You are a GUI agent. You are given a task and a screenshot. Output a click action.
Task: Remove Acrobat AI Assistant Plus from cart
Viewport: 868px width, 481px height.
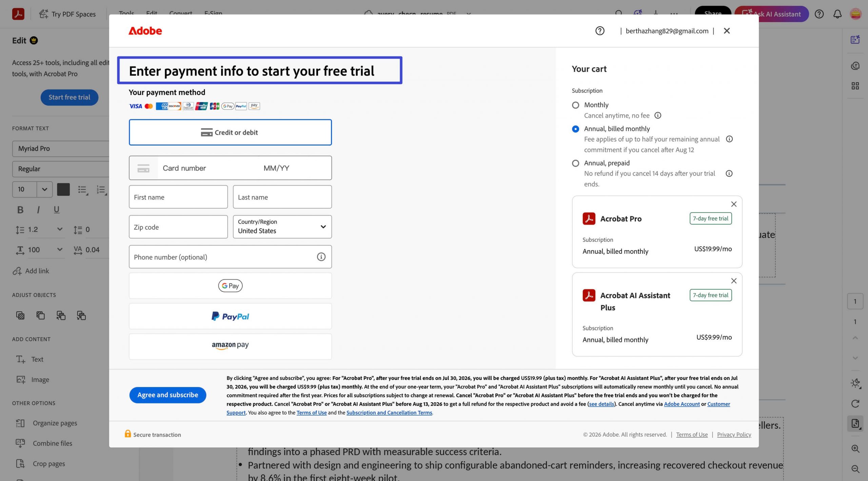(x=734, y=281)
